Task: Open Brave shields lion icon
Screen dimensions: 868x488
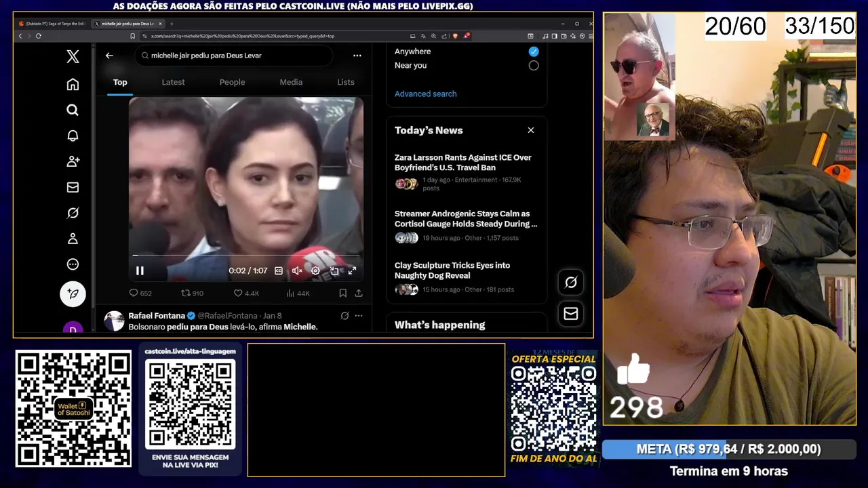Action: point(455,36)
